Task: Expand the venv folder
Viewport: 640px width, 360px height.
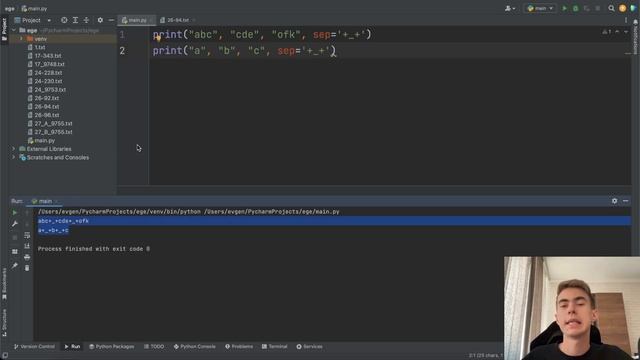Action: [21, 39]
